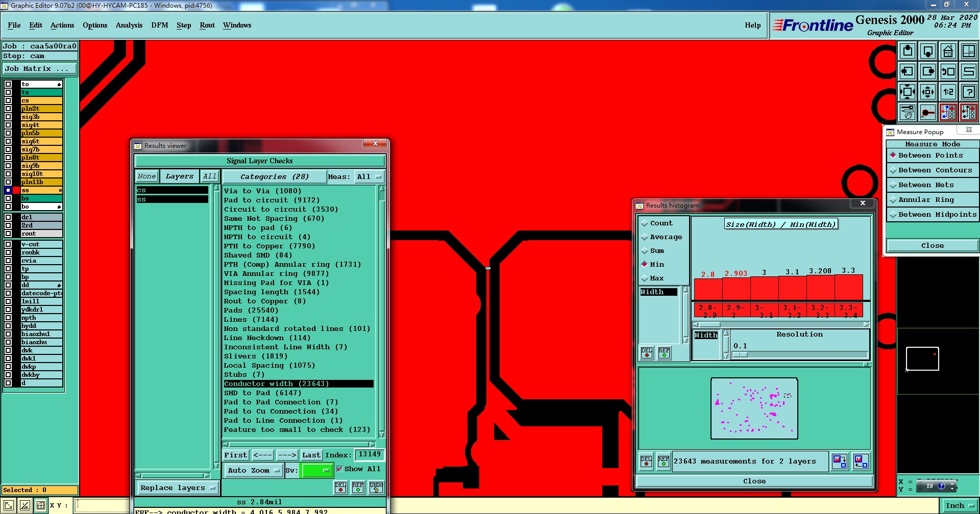Open the Actions menu

pos(62,25)
